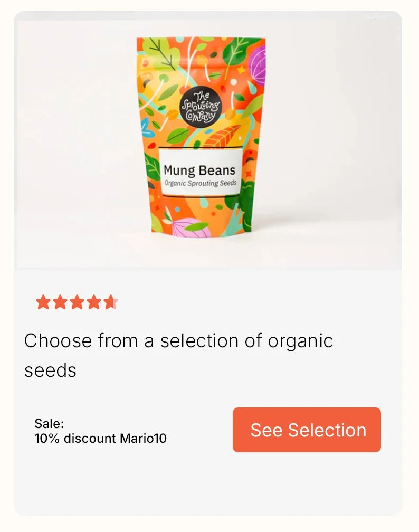This screenshot has width=419, height=532.
Task: Click the first rating star
Action: pyautogui.click(x=43, y=302)
